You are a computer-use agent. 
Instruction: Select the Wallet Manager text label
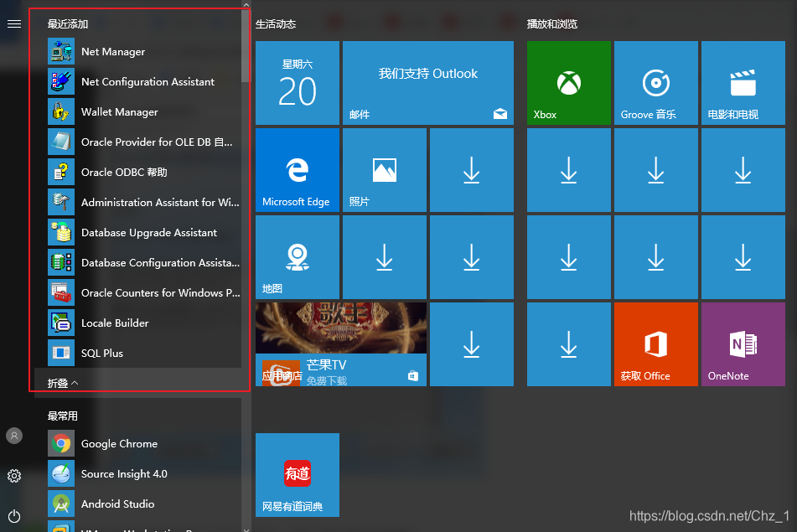click(x=120, y=111)
